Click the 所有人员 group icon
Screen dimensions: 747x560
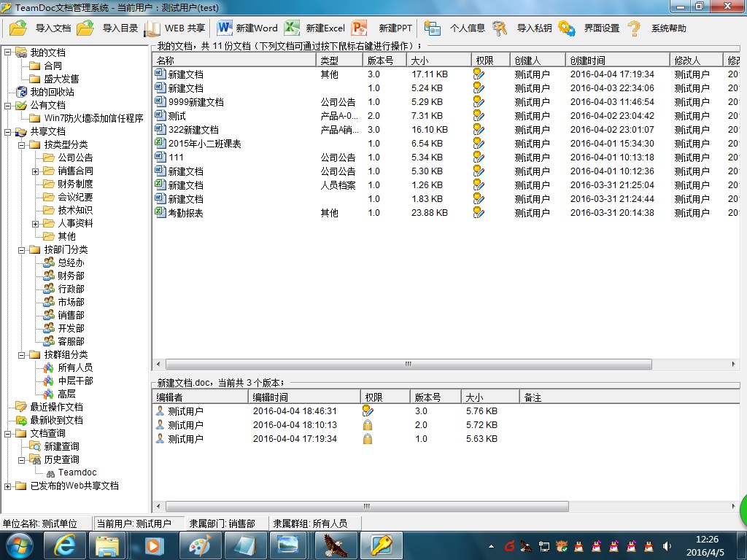click(x=48, y=367)
